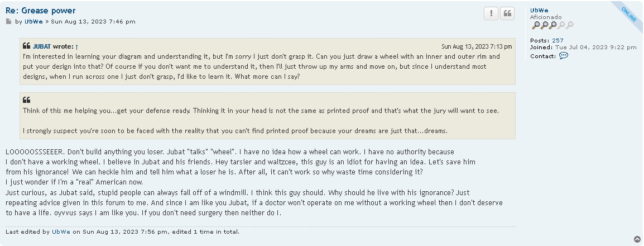The width and height of the screenshot is (644, 246).
Task: Click JUBAT's username in the quote header
Action: 42,46
